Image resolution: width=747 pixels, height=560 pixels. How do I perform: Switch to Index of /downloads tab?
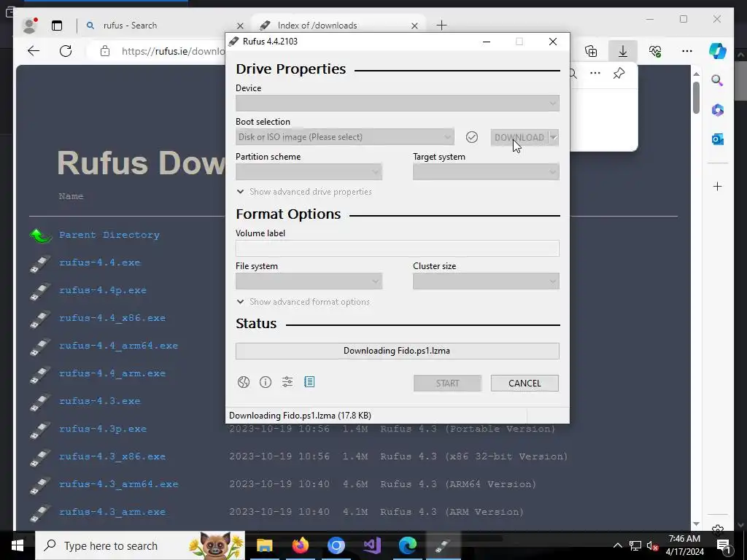[x=338, y=26]
